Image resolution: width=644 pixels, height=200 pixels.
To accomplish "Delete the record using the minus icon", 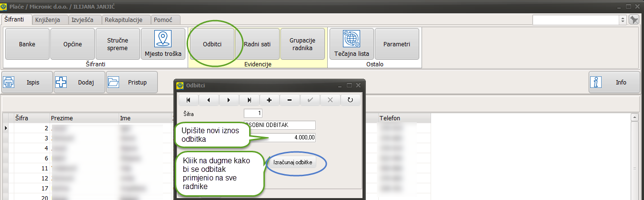I will pos(290,100).
